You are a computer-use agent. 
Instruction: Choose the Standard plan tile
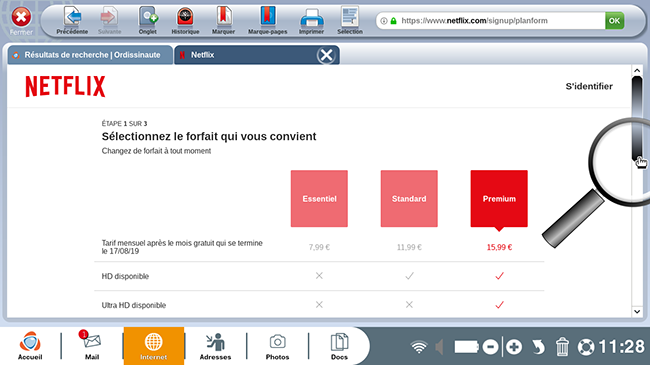[409, 199]
